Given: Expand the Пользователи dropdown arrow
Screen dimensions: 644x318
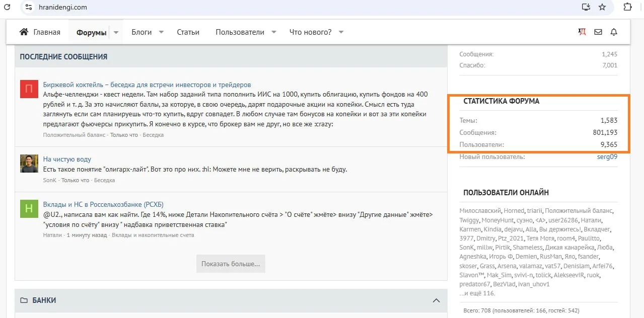Looking at the screenshot, I should [274, 32].
